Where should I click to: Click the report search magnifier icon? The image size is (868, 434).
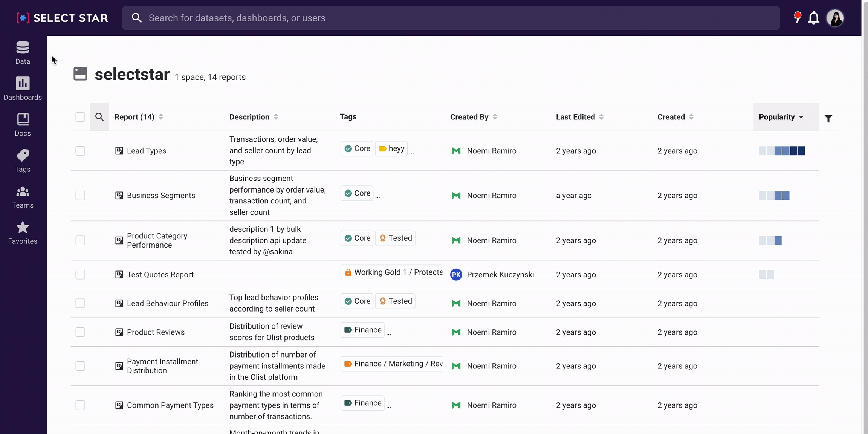click(x=99, y=117)
